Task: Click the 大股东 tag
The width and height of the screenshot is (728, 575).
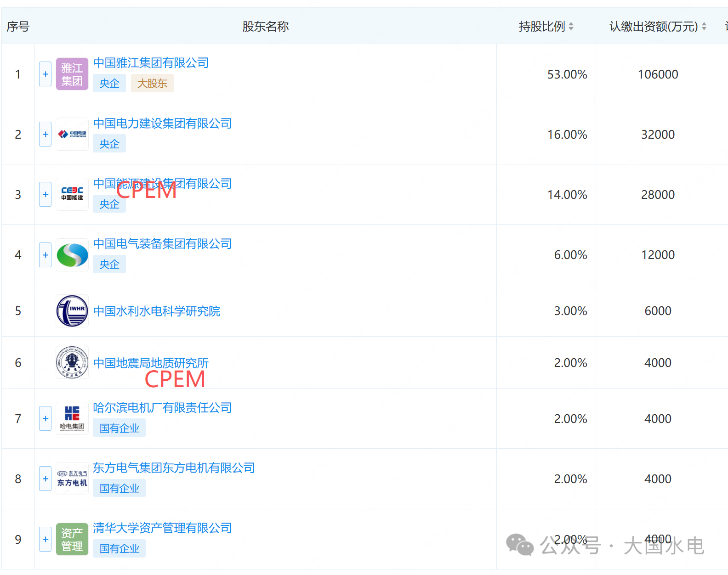Action: tap(152, 84)
